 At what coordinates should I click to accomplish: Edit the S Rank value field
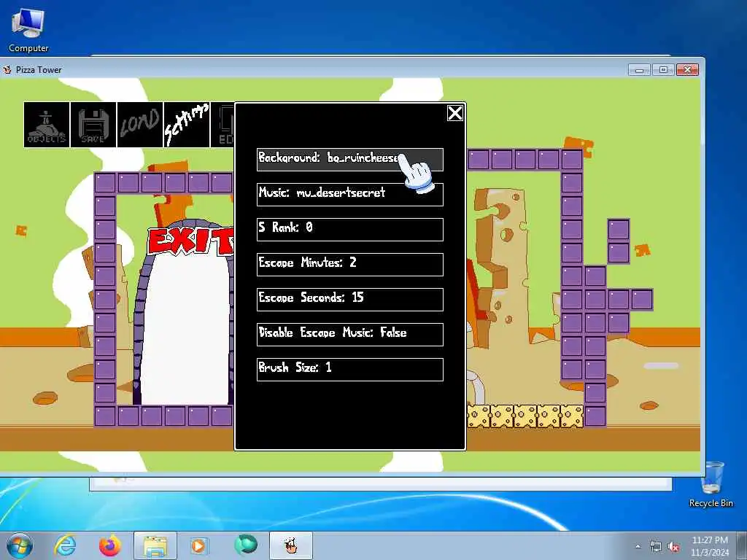[x=350, y=230]
